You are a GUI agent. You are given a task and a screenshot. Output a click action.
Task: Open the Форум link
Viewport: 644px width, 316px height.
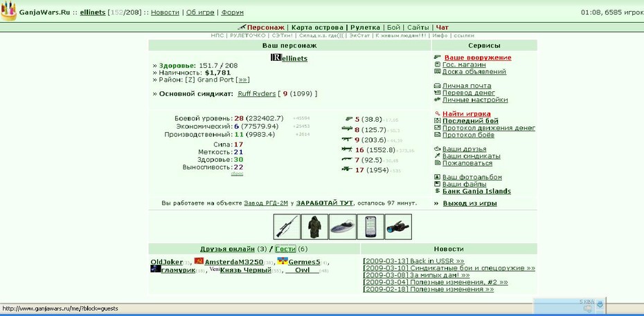click(x=233, y=12)
